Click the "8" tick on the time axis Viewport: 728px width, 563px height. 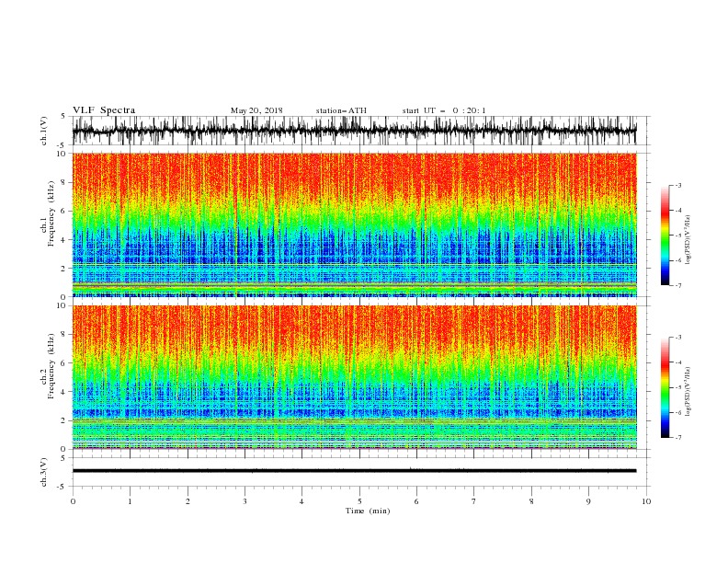coord(531,501)
